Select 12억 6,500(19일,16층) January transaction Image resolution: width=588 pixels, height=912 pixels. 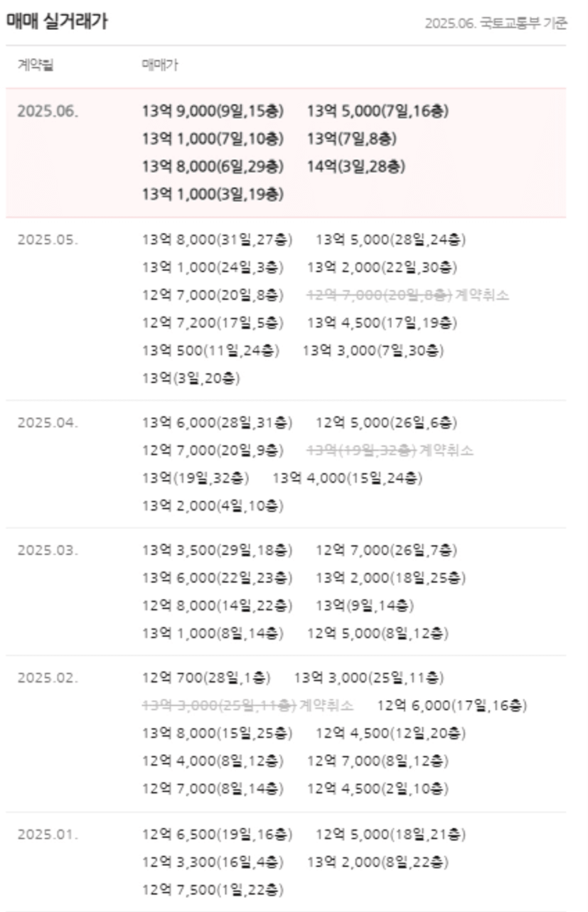pyautogui.click(x=217, y=835)
